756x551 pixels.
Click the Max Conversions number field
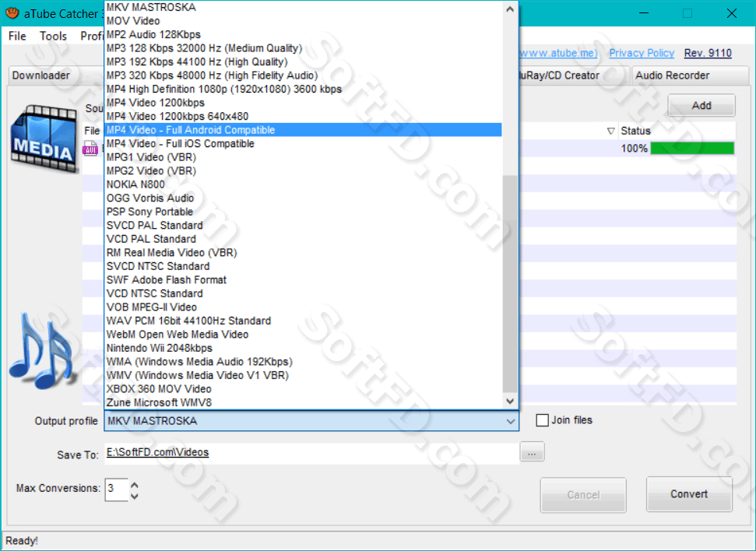(116, 489)
